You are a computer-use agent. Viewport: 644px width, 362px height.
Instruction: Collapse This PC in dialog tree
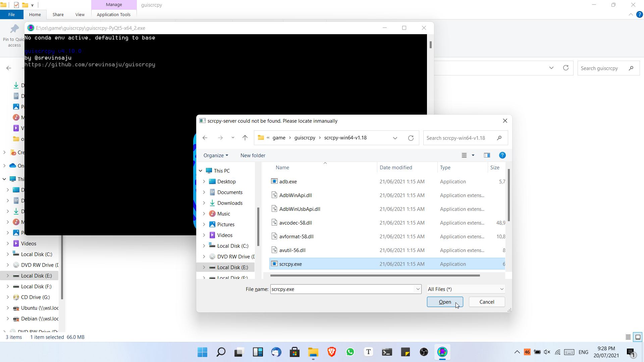(x=201, y=171)
